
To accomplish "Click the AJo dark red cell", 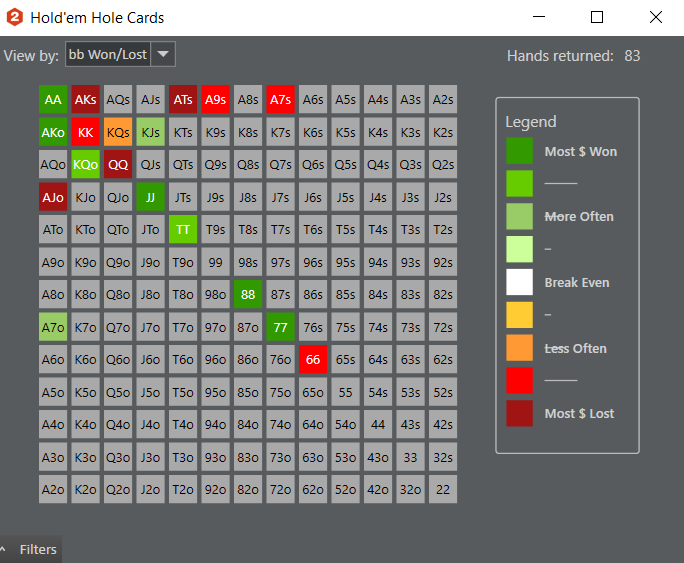I will (53, 197).
